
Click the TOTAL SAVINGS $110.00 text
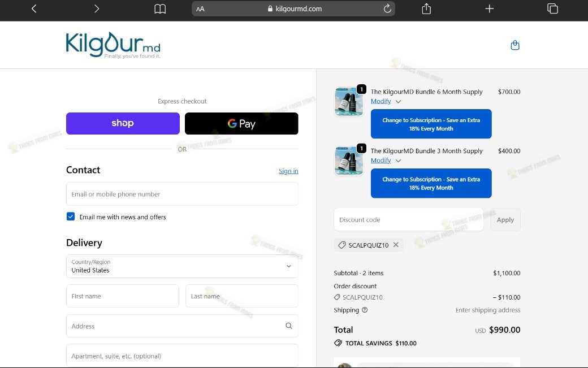381,343
